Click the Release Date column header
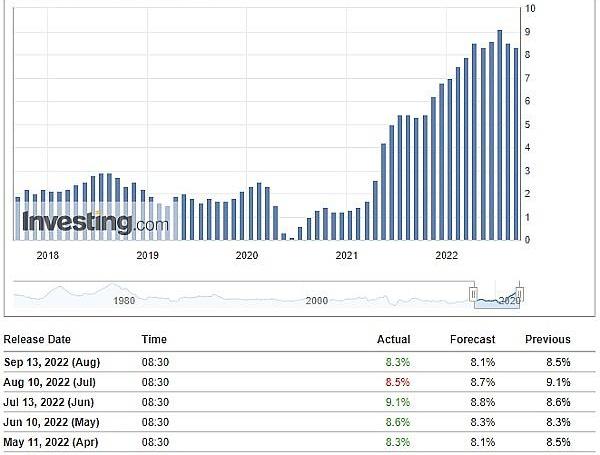This screenshot has height=455, width=600. pos(37,339)
